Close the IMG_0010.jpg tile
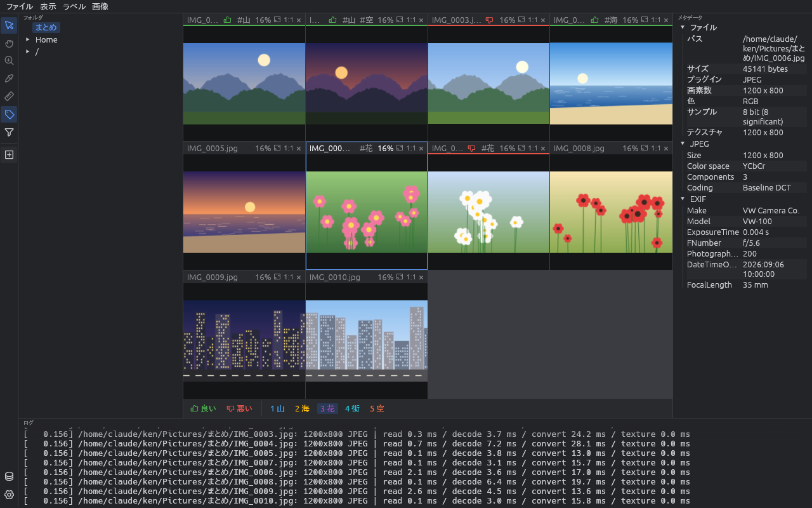This screenshot has width=812, height=508. pos(421,277)
